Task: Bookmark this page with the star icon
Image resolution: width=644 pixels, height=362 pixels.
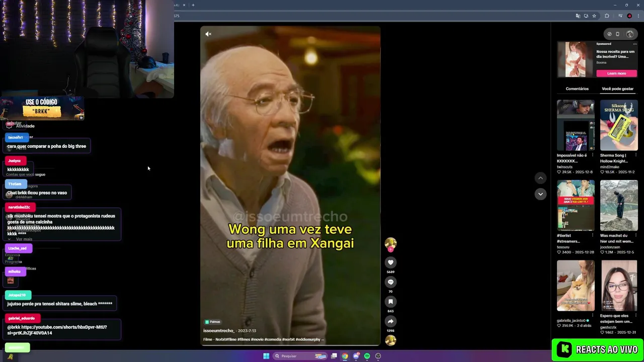Action: [594, 16]
